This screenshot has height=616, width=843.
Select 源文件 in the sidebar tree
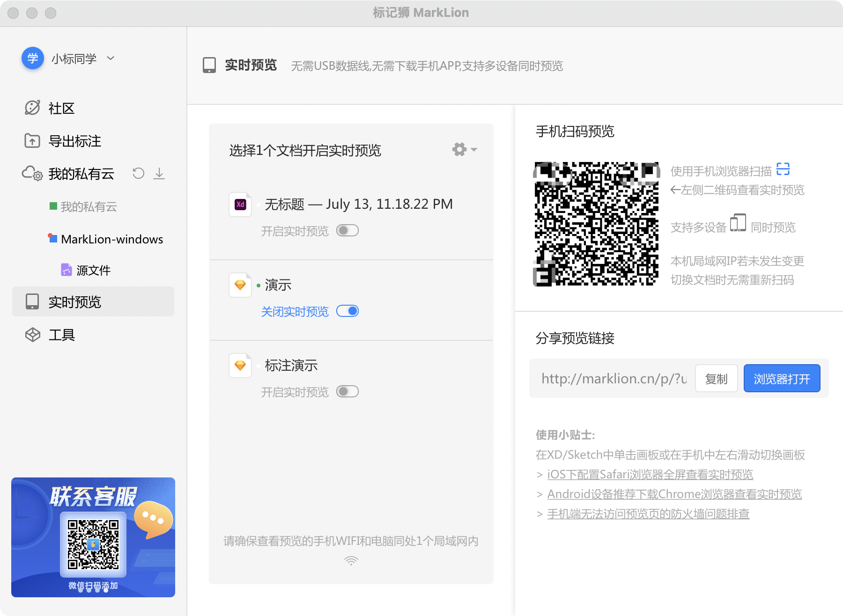coord(93,270)
